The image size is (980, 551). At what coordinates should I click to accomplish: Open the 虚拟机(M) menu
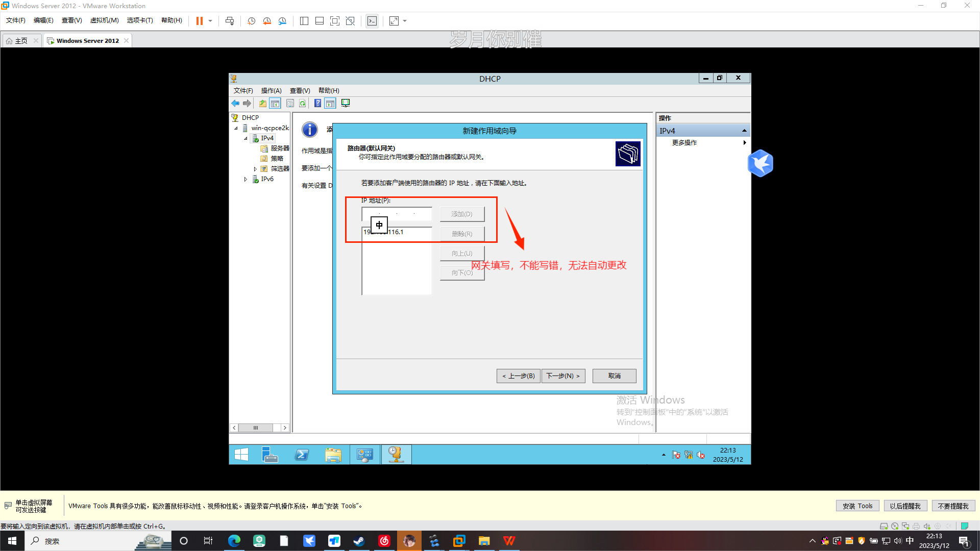(x=104, y=20)
